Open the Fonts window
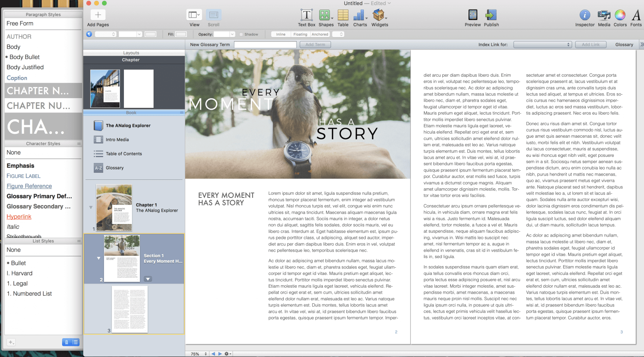This screenshot has width=644, height=357. [636, 15]
